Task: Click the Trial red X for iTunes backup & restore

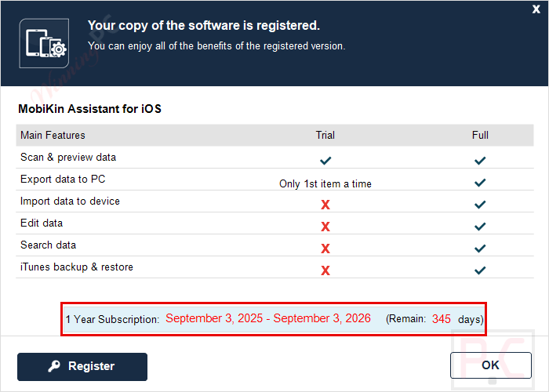Action: click(325, 270)
